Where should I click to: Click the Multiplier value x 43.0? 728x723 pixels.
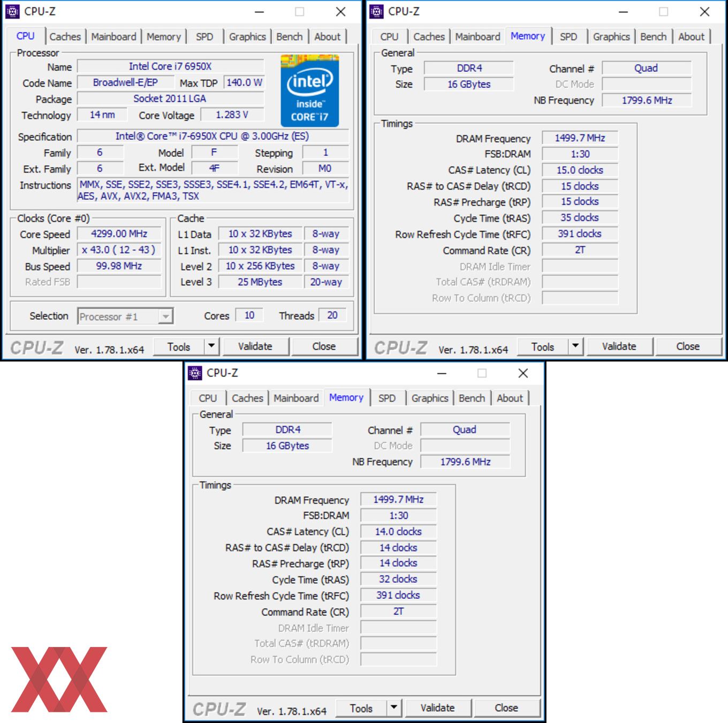click(x=119, y=250)
